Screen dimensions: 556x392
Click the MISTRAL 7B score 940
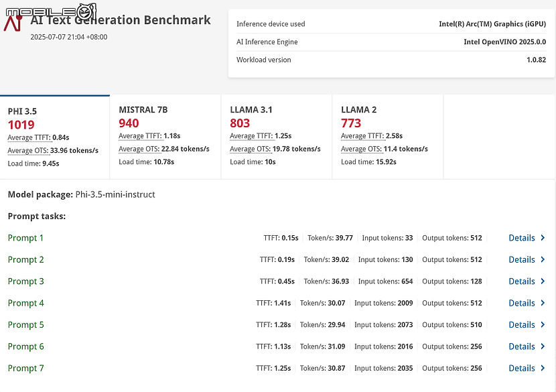point(129,123)
